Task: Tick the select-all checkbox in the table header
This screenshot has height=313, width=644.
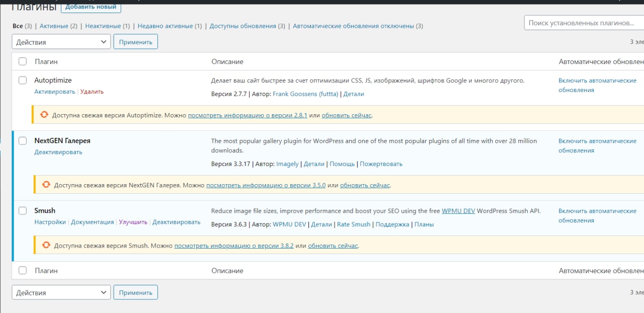Action: coord(23,61)
